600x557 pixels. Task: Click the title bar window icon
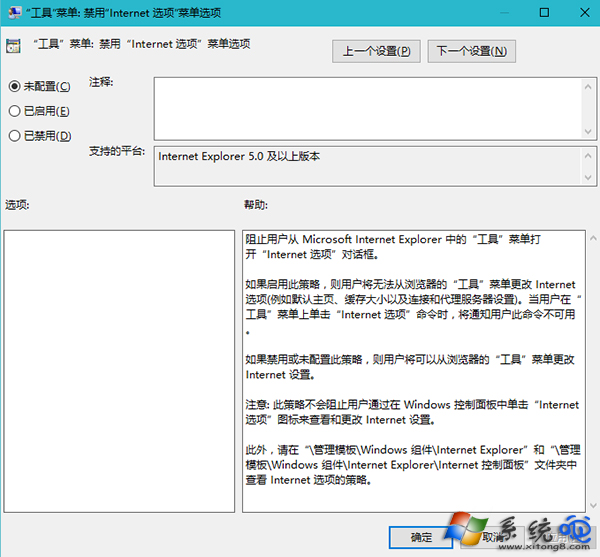tap(15, 13)
